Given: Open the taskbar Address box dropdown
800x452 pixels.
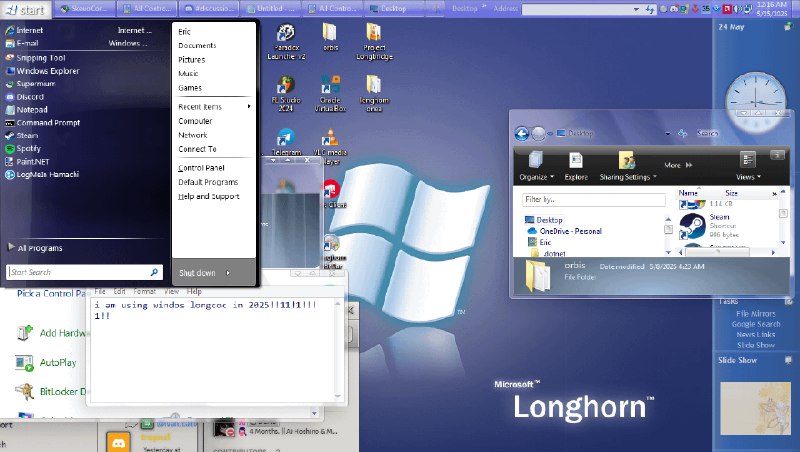Looking at the screenshot, I should [636, 9].
